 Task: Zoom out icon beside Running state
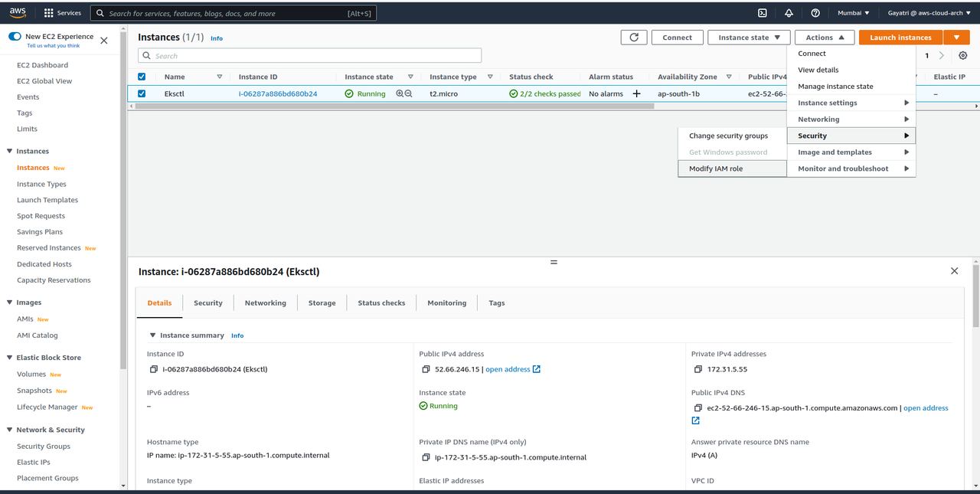coord(408,93)
